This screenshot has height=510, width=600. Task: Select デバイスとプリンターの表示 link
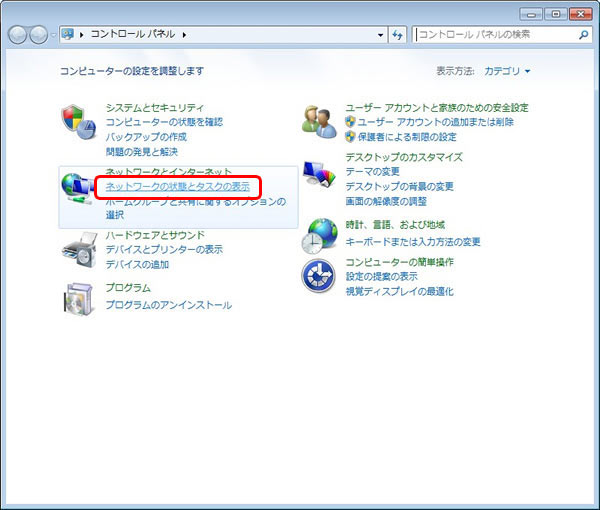pos(164,249)
